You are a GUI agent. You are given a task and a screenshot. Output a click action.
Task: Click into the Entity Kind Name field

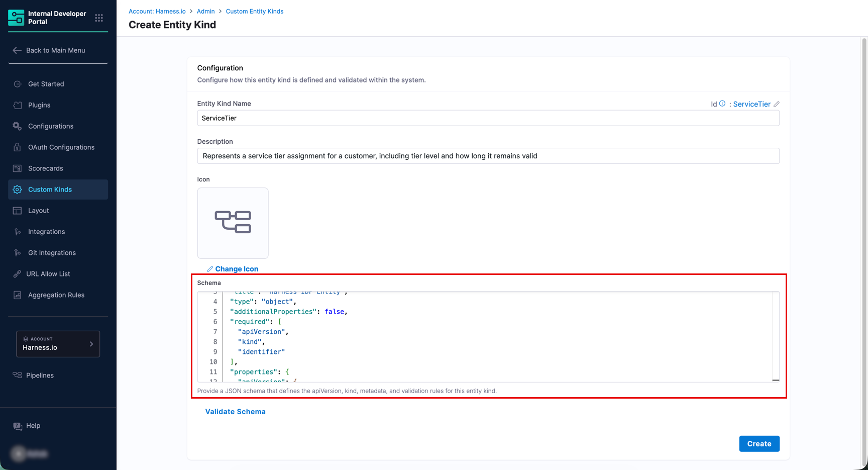pos(487,118)
